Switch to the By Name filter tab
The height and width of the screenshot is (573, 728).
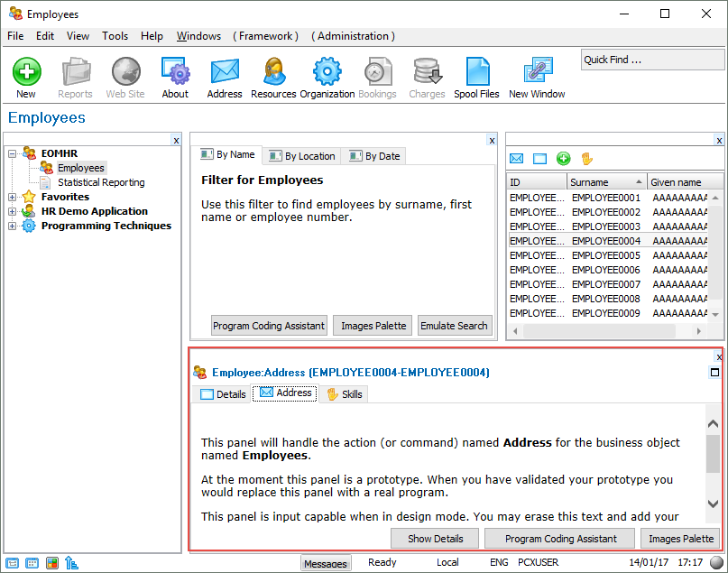tap(227, 154)
